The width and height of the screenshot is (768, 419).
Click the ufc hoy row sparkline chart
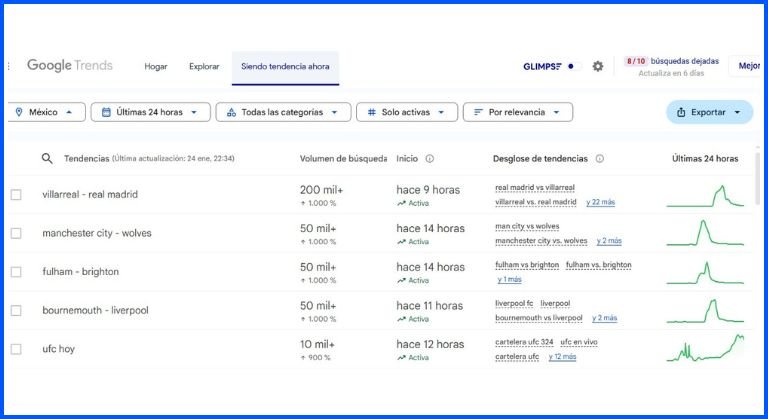(705, 348)
